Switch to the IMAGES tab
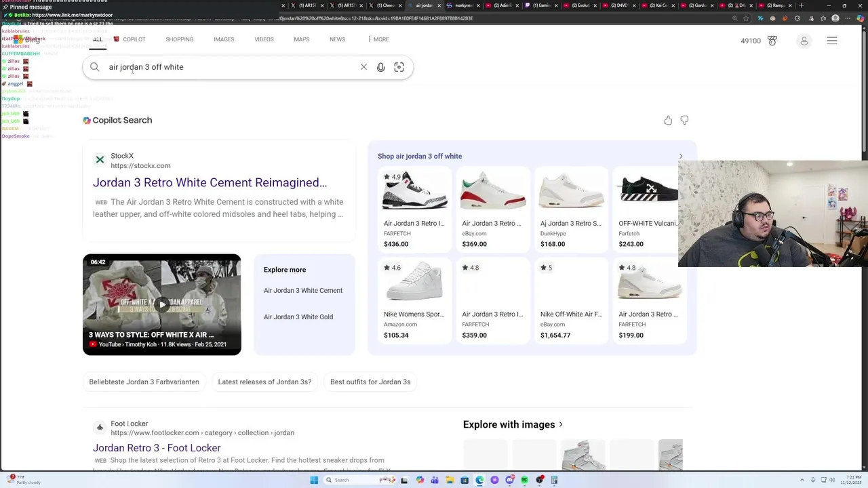This screenshot has width=868, height=488. (224, 39)
